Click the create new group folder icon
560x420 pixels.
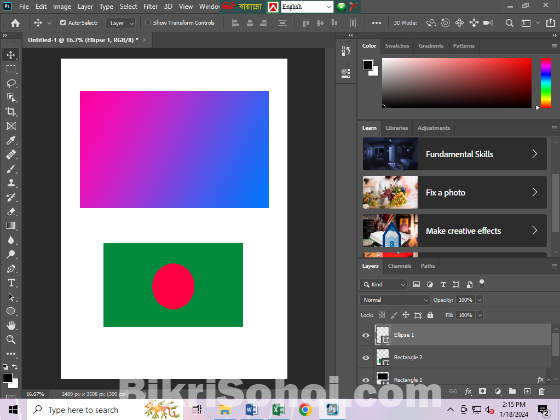click(512, 391)
